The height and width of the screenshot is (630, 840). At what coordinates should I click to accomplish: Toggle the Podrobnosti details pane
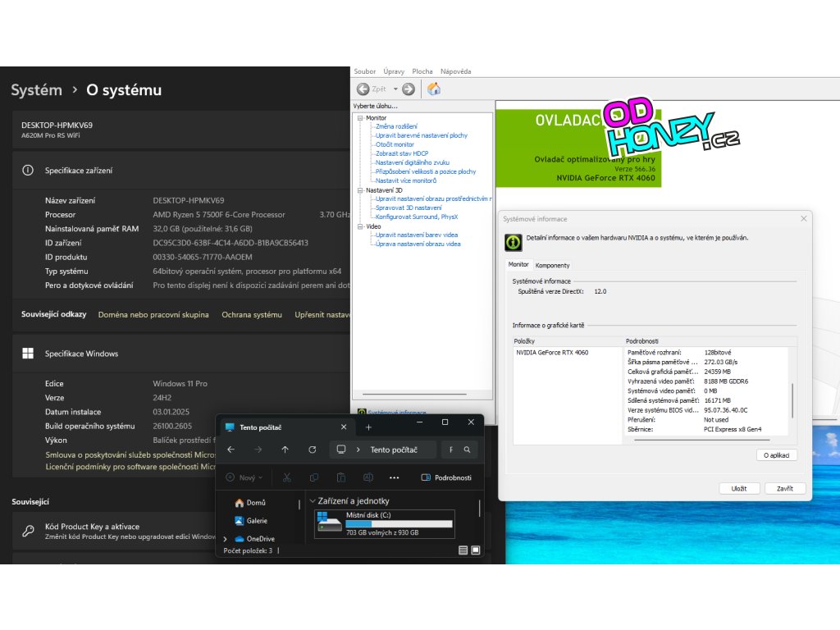coord(446,477)
